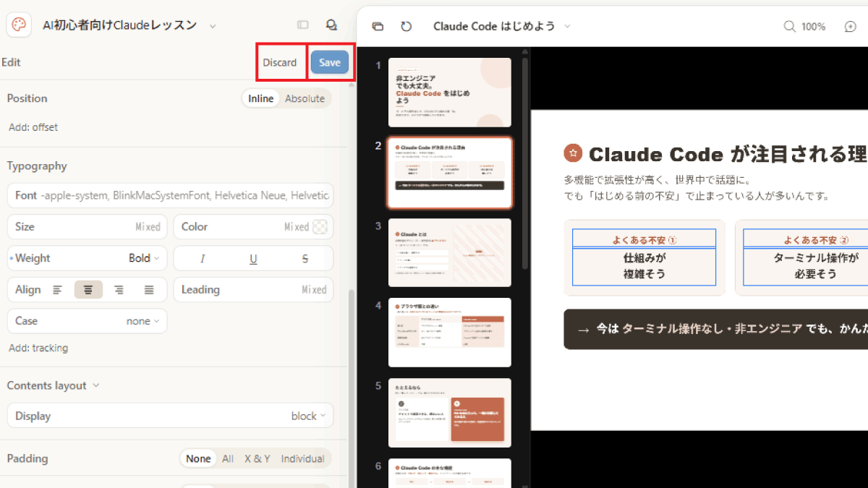Click the slide heading Claude Code が注目される
This screenshot has width=868, height=488.
coord(727,154)
